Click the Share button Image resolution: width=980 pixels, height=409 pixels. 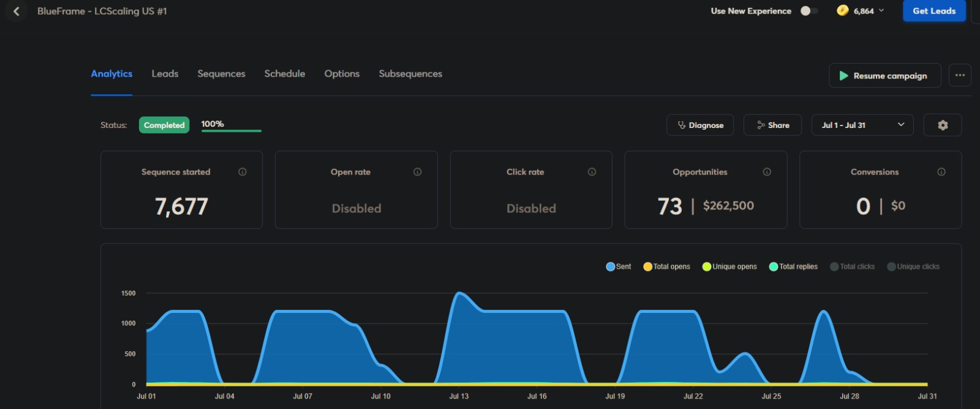[772, 125]
